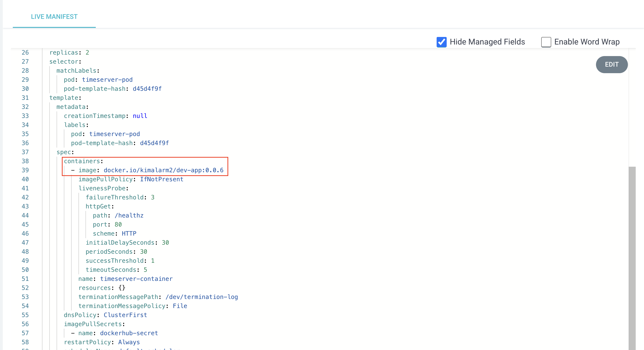This screenshot has width=644, height=350.
Task: Click the path /healthz value
Action: pyautogui.click(x=129, y=215)
